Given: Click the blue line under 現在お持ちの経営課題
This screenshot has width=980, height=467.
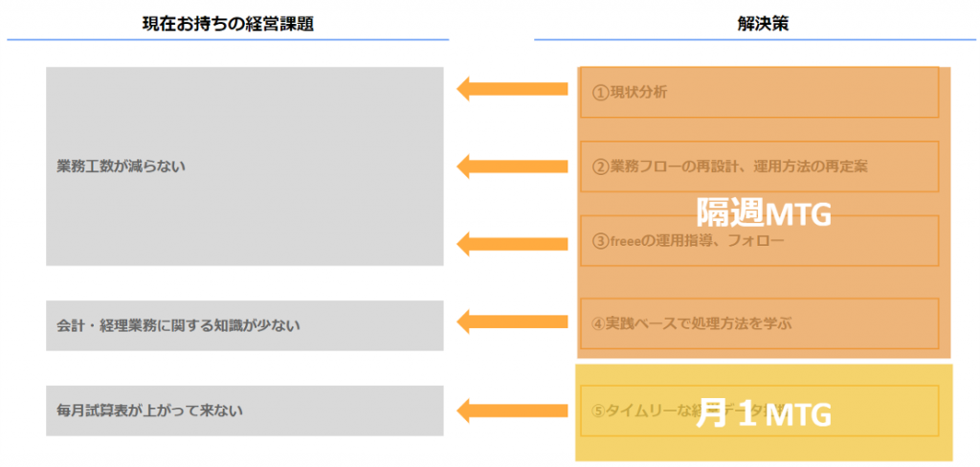Looking at the screenshot, I should point(228,39).
